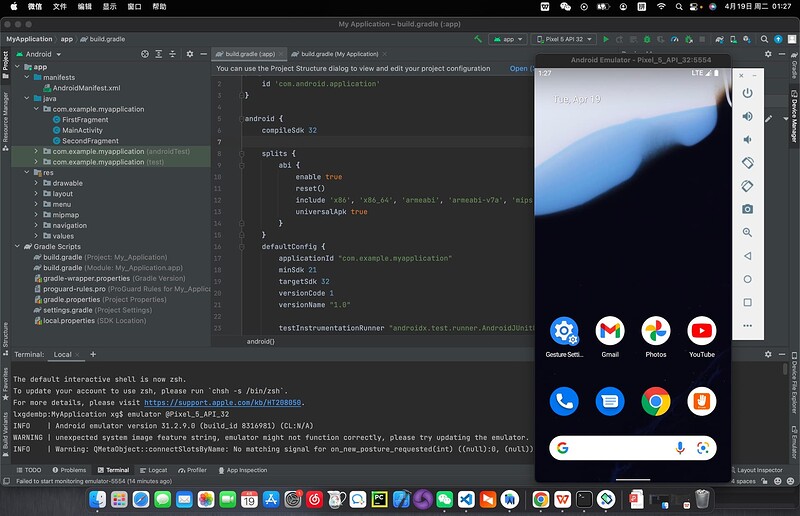Tap the Google search bar on emulator
The height and width of the screenshot is (516, 800).
click(633, 448)
